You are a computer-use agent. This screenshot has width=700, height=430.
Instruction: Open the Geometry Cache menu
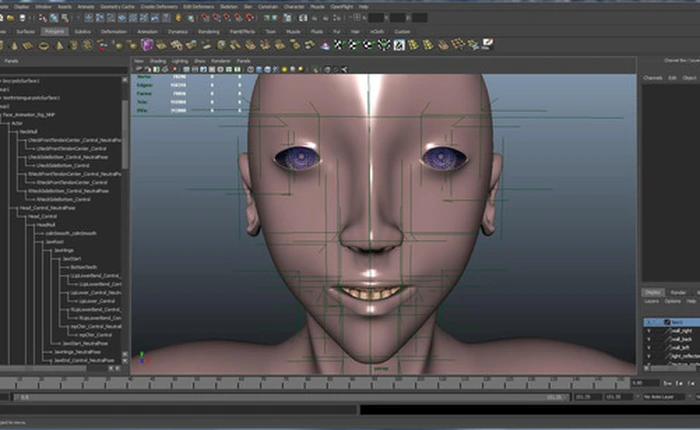[117, 7]
